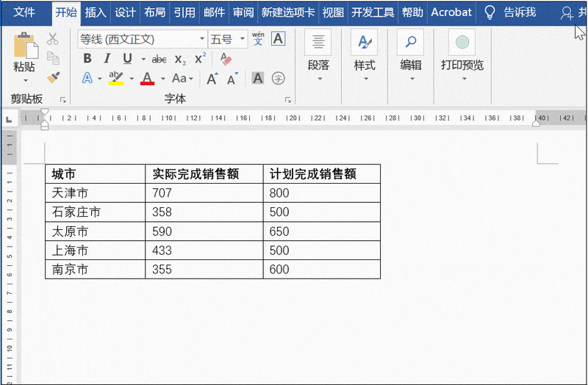Open the 新建选项卡 custom tab
This screenshot has height=385, width=588.
point(288,12)
